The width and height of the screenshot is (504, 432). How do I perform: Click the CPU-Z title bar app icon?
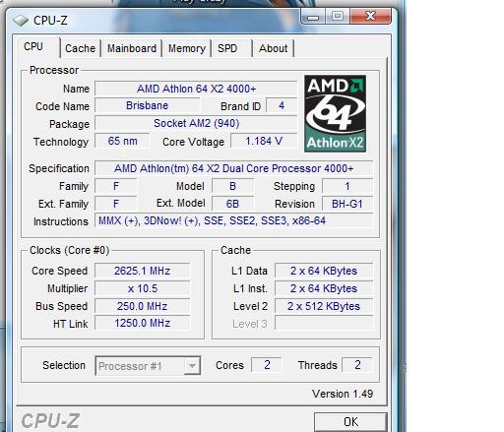(x=21, y=21)
